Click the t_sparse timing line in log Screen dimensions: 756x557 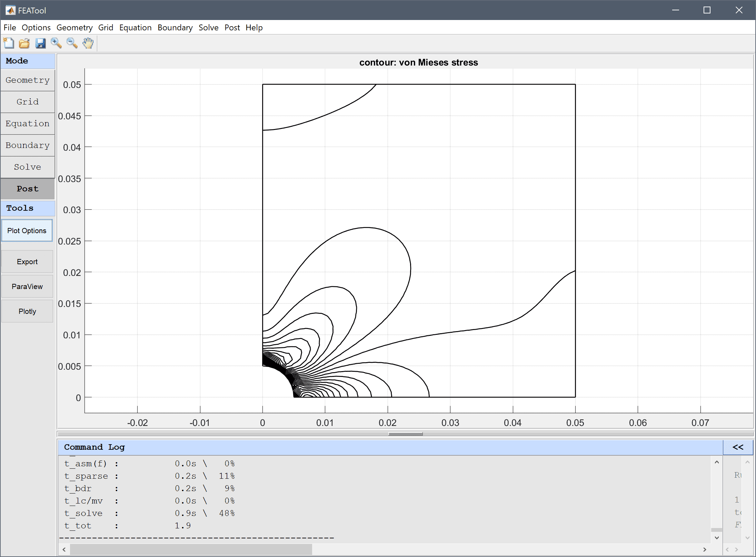tap(149, 476)
